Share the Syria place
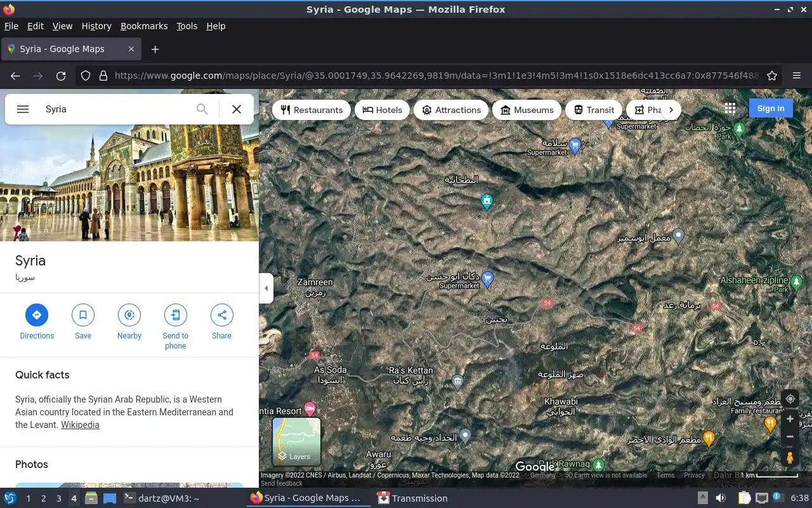The width and height of the screenshot is (812, 508). pyautogui.click(x=222, y=323)
